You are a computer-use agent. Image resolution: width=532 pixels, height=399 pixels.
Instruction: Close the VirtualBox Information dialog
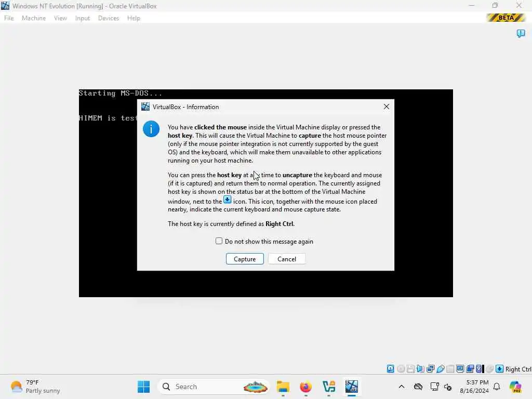pyautogui.click(x=386, y=107)
